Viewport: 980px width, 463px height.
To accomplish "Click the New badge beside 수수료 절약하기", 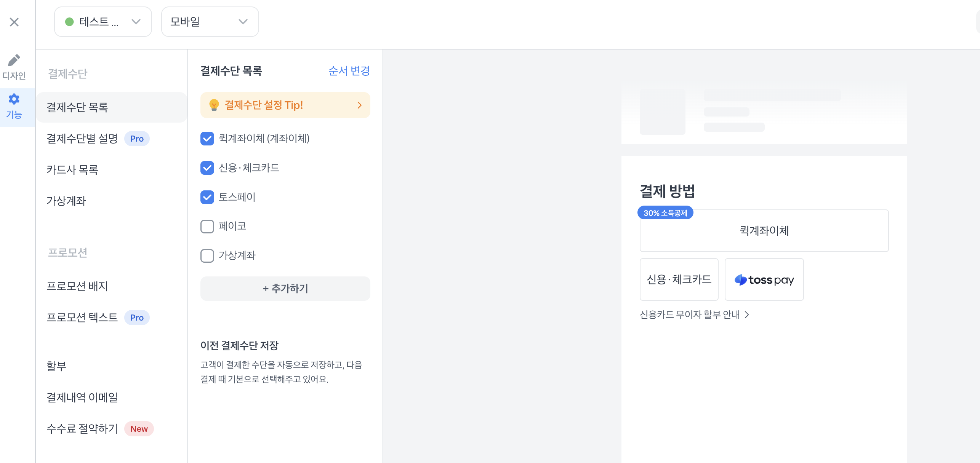I will click(x=139, y=429).
